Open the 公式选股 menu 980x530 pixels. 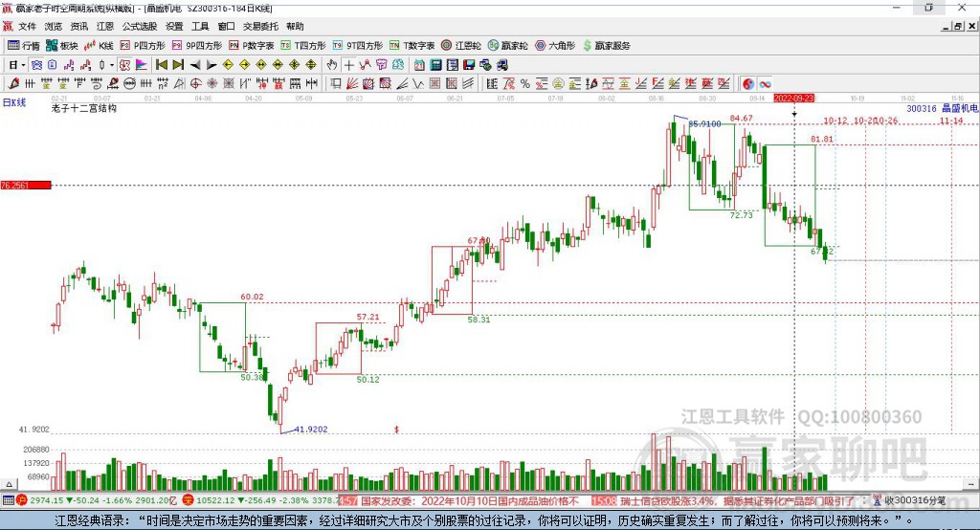[x=140, y=26]
